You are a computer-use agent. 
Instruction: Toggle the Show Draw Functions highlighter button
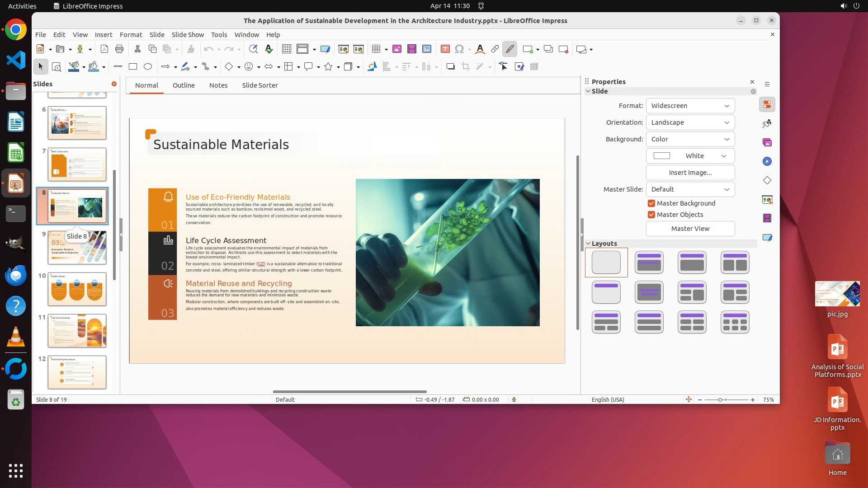click(x=509, y=49)
